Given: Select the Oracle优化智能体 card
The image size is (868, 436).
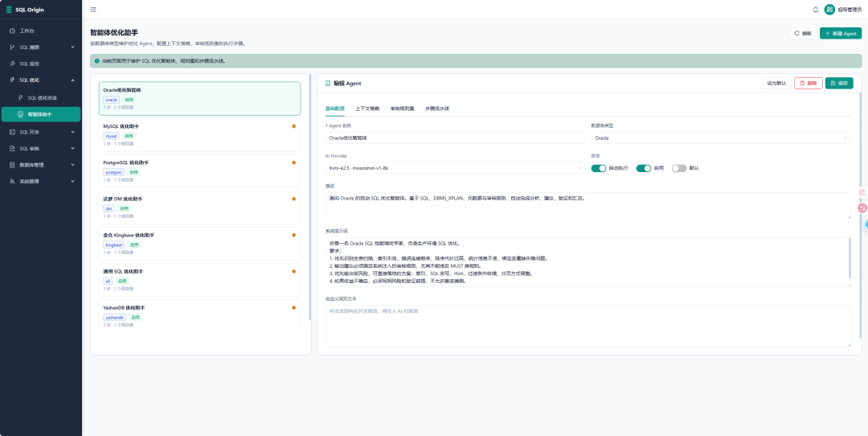Looking at the screenshot, I should coord(200,99).
